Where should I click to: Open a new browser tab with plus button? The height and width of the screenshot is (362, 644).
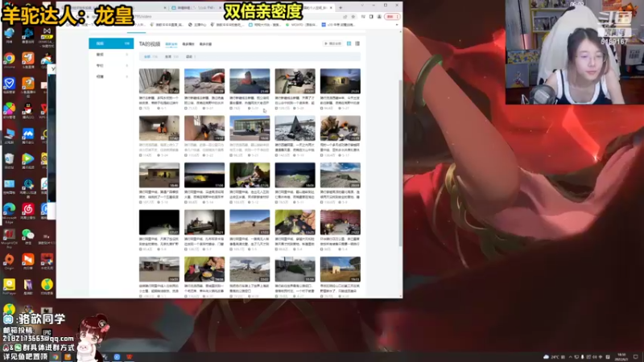341,7
